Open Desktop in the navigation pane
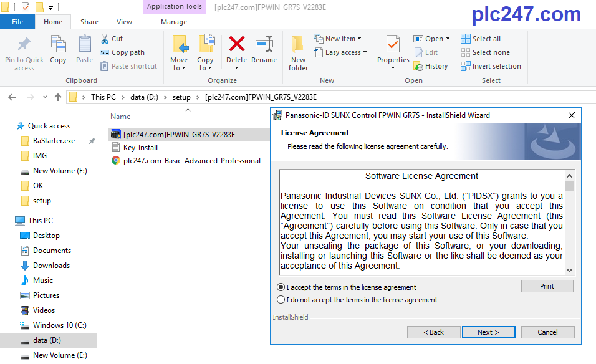This screenshot has height=364, width=596. (46, 236)
